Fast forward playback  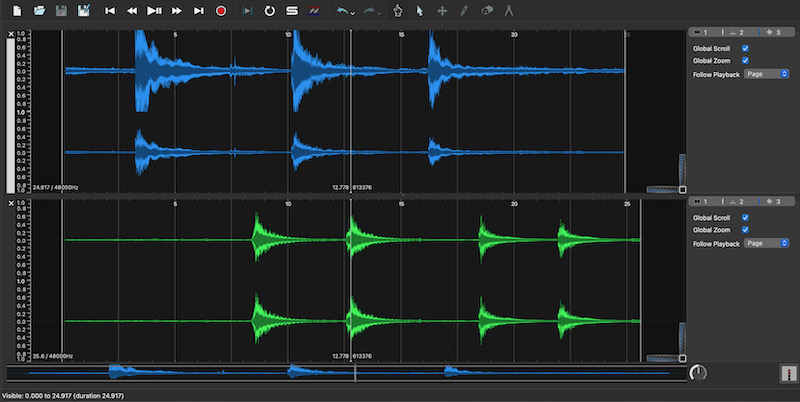(x=177, y=10)
